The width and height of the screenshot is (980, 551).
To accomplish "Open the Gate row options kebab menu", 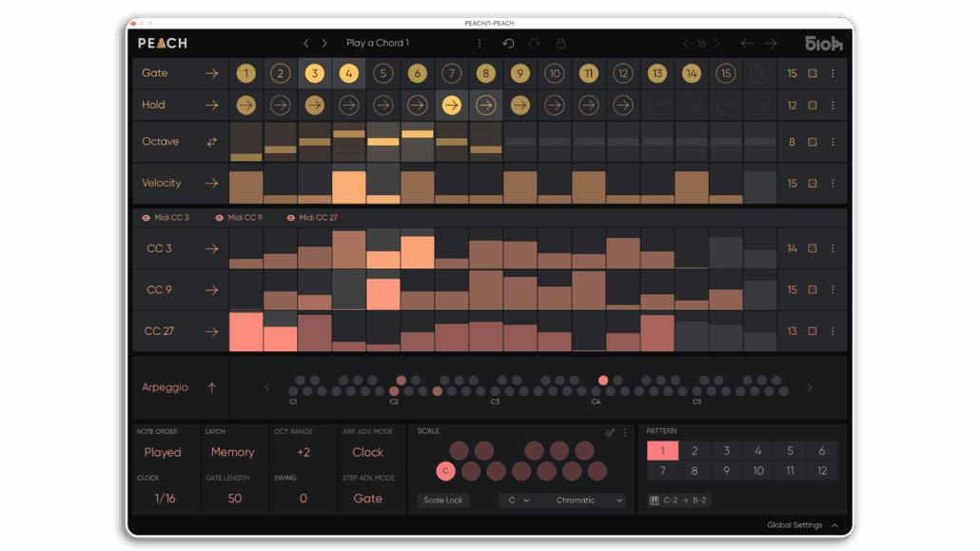I will 833,73.
